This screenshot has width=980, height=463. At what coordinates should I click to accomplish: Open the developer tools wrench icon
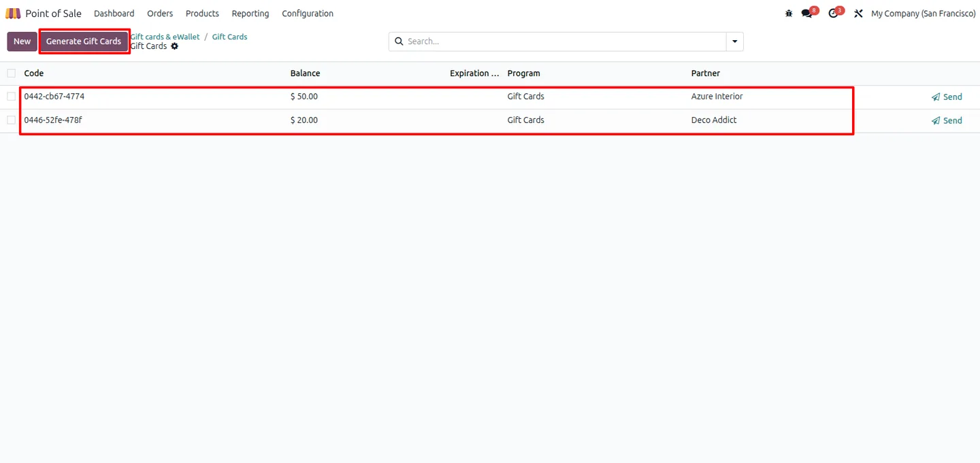(x=858, y=14)
